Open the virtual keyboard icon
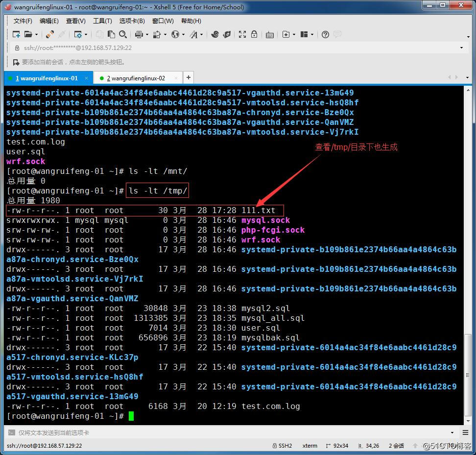The image size is (476, 455). pyautogui.click(x=269, y=35)
